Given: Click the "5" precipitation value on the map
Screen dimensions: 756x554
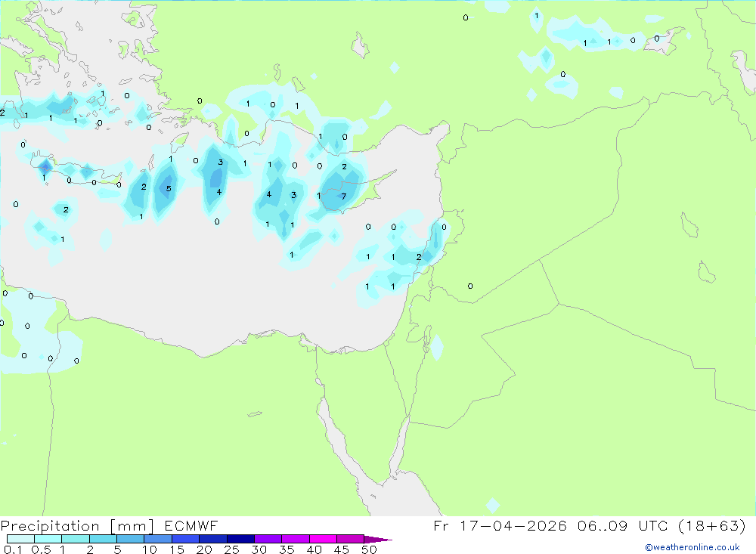Looking at the screenshot, I should pyautogui.click(x=169, y=188).
